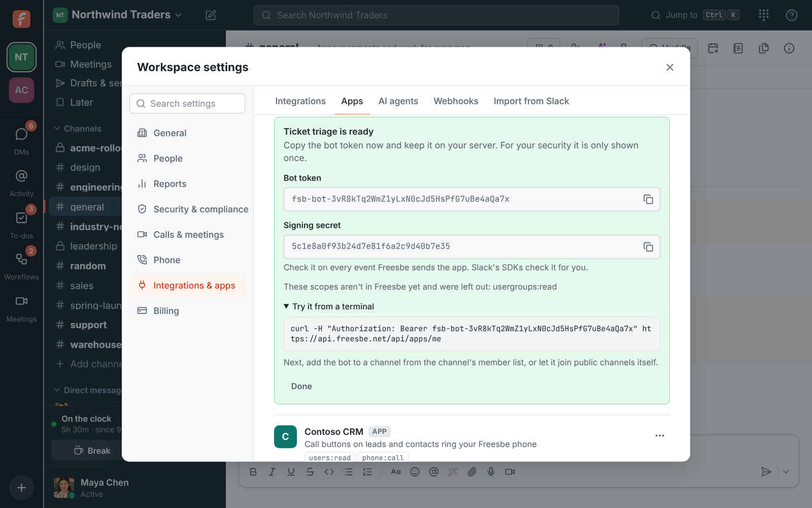Switch to the Integrations tab

300,101
